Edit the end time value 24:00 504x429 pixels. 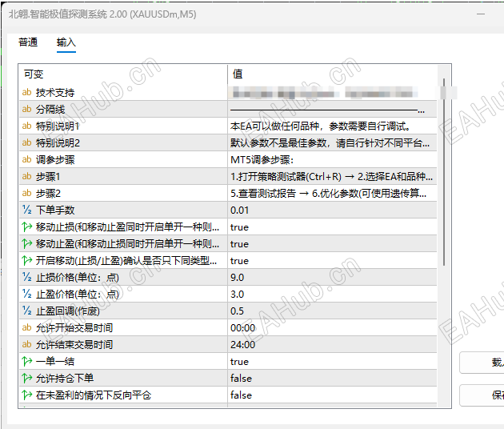pos(242,345)
